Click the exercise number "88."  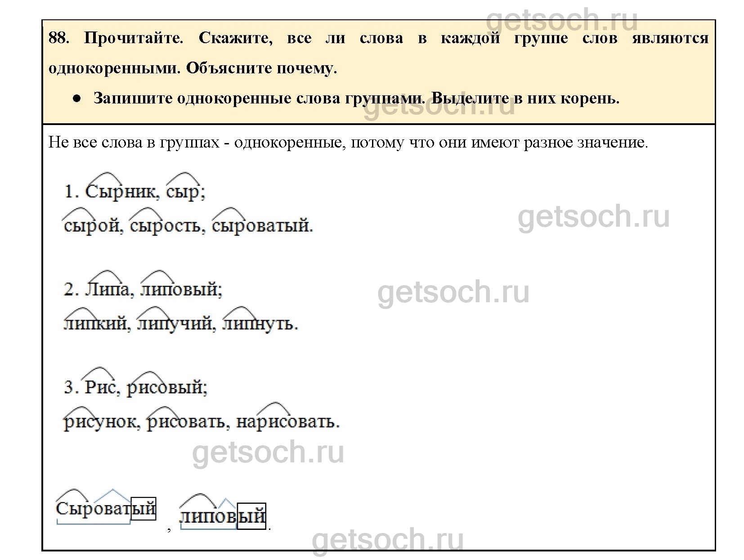coord(58,38)
